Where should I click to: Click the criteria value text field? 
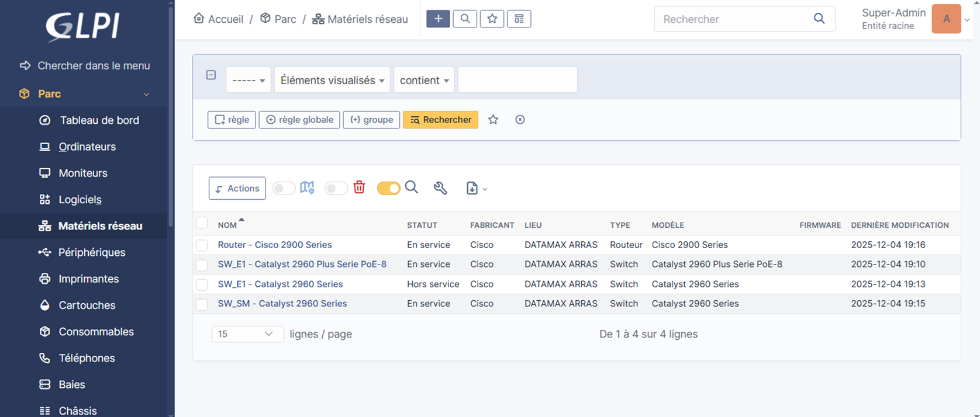tap(517, 80)
